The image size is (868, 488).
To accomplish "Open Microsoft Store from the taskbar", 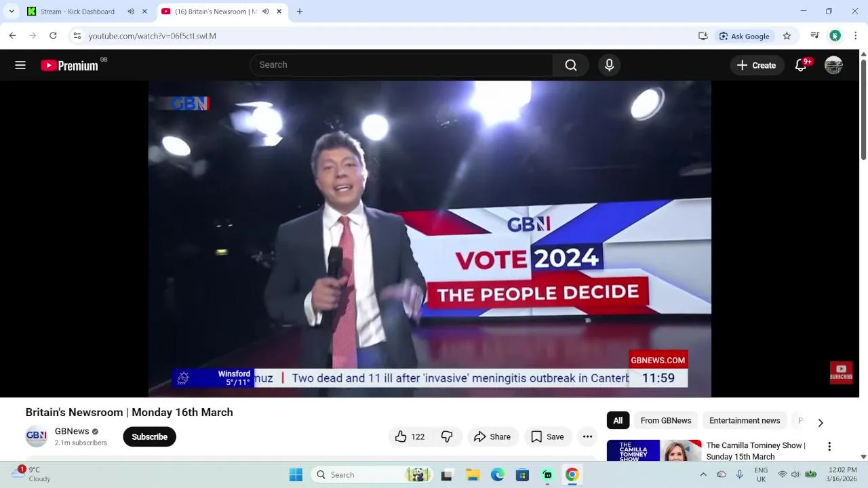I will (x=522, y=475).
